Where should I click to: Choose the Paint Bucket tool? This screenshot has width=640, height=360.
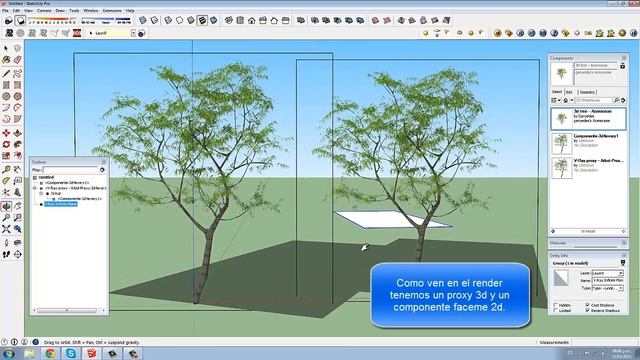tap(6, 60)
